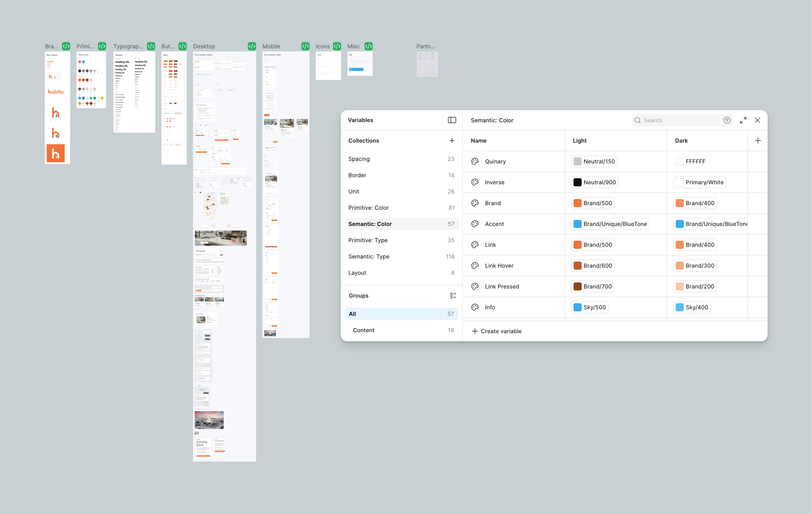The image size is (812, 514).
Task: Open the filter icon beside Search
Action: [x=727, y=120]
